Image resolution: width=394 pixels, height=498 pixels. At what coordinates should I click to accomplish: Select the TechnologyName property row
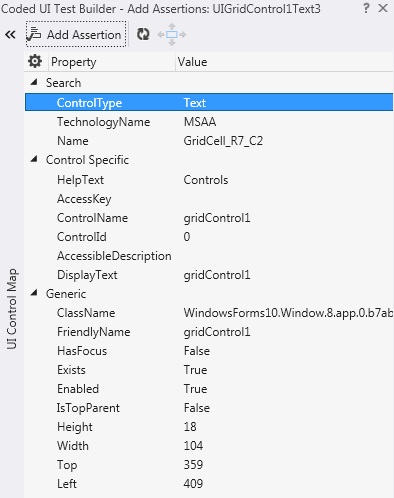(x=209, y=122)
